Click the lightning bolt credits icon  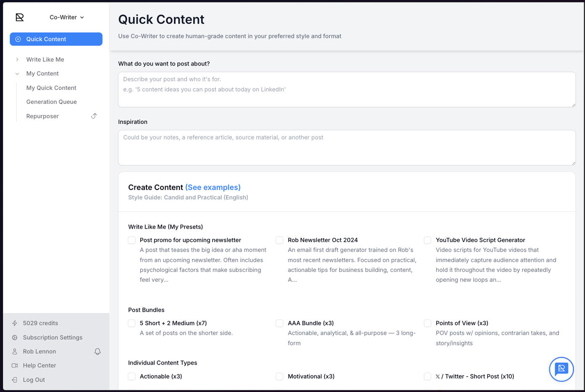(15, 324)
